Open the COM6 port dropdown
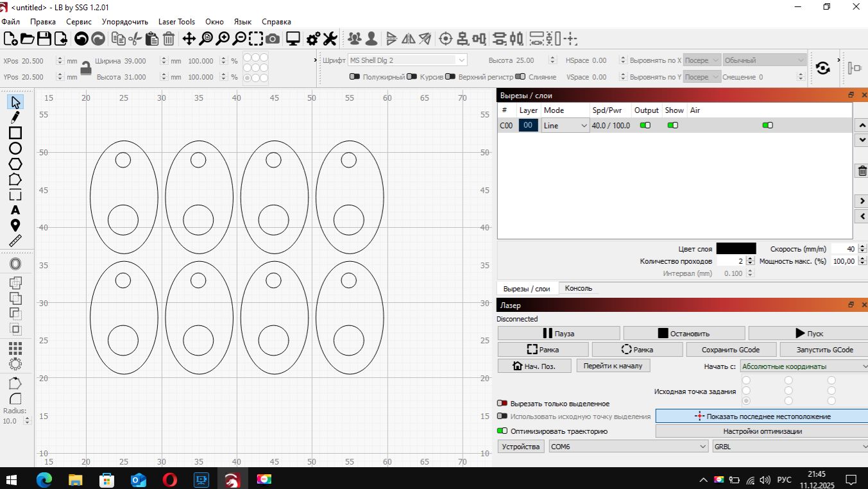The height and width of the screenshot is (489, 868). pos(628,447)
